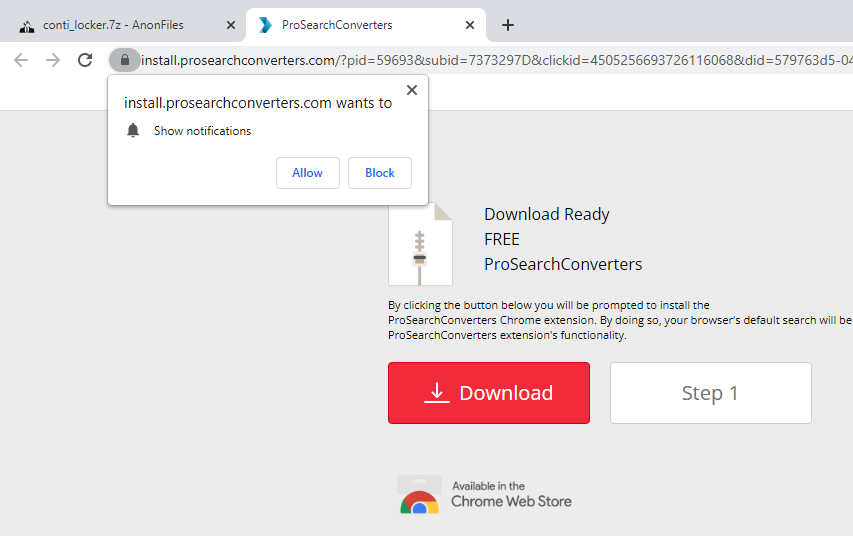Go forward with the browser forward arrow
Image resolution: width=853 pixels, height=536 pixels.
pyautogui.click(x=53, y=60)
